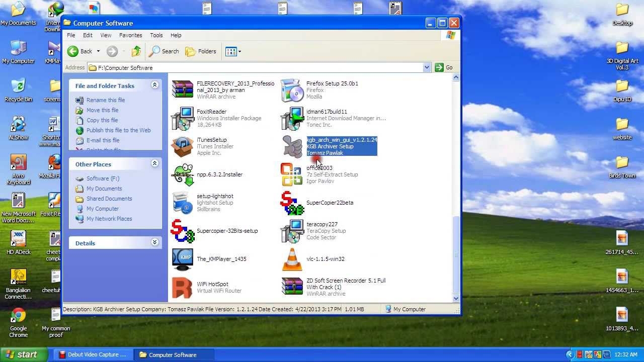Select the website folder on the desktop
This screenshot has width=644, height=362.
(622, 125)
